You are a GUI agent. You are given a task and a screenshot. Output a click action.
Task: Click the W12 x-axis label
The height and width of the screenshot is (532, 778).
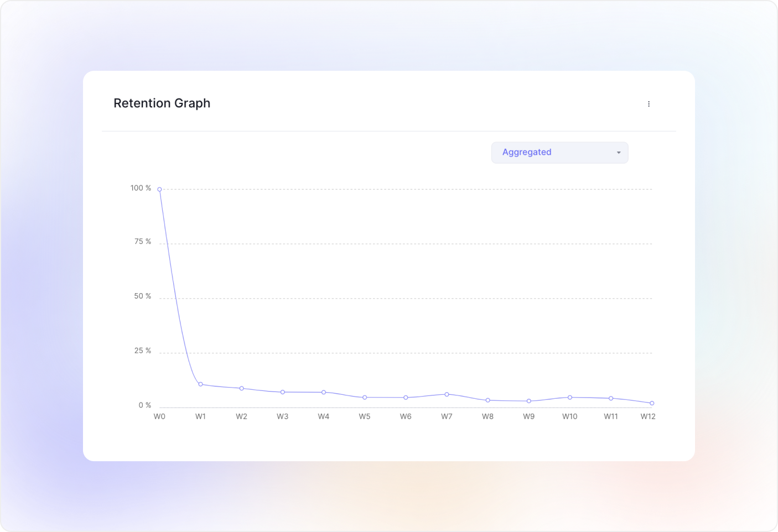[648, 416]
